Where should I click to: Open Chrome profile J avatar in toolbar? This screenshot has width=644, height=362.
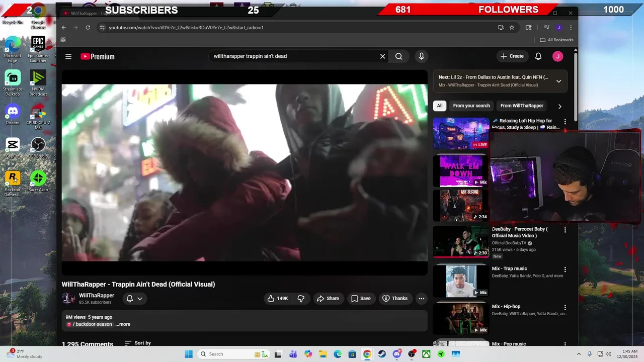point(558,28)
